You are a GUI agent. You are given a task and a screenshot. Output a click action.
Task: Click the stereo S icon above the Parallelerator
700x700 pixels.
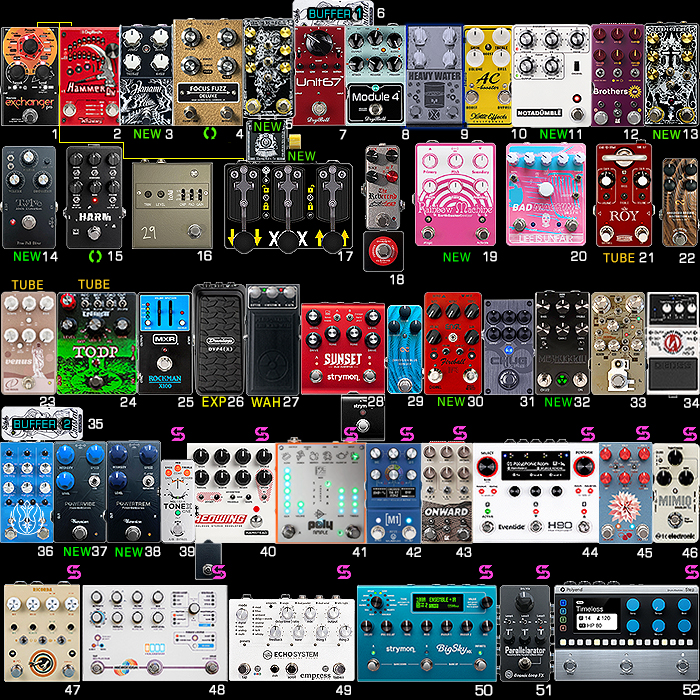coord(543,572)
